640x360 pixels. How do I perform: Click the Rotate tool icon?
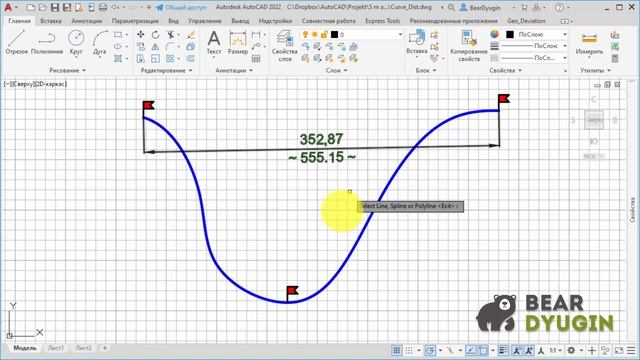point(156,35)
